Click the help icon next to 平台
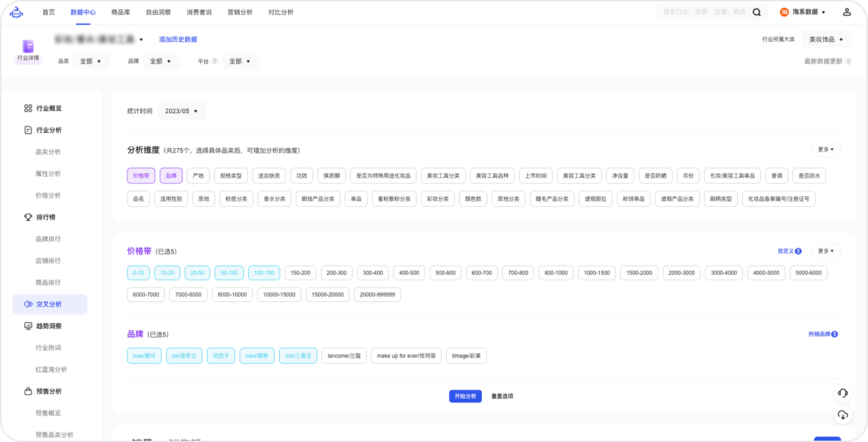The width and height of the screenshot is (868, 442). click(x=215, y=61)
